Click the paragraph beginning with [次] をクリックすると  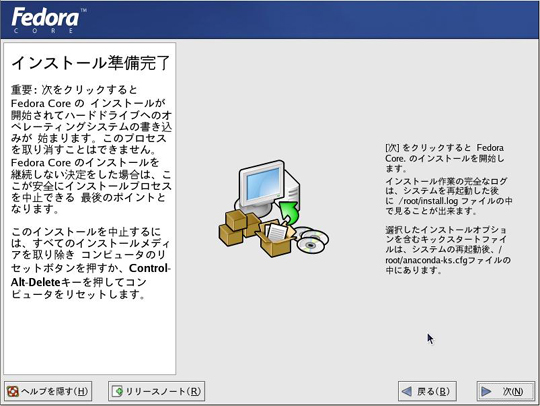445,158
